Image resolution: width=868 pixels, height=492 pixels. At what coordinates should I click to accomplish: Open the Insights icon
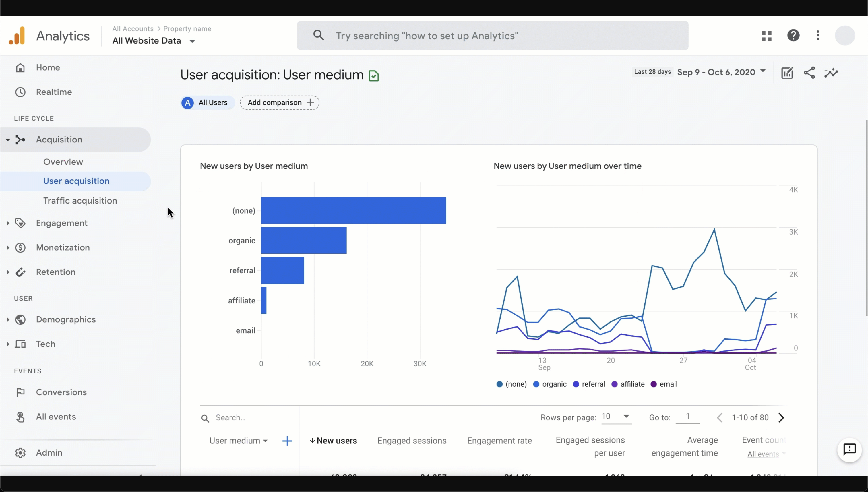(832, 73)
